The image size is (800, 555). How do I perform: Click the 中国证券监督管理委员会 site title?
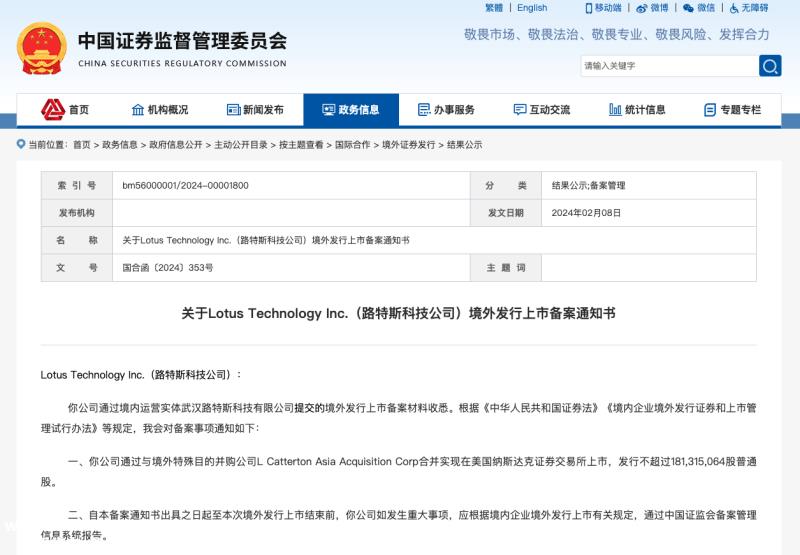[x=182, y=41]
